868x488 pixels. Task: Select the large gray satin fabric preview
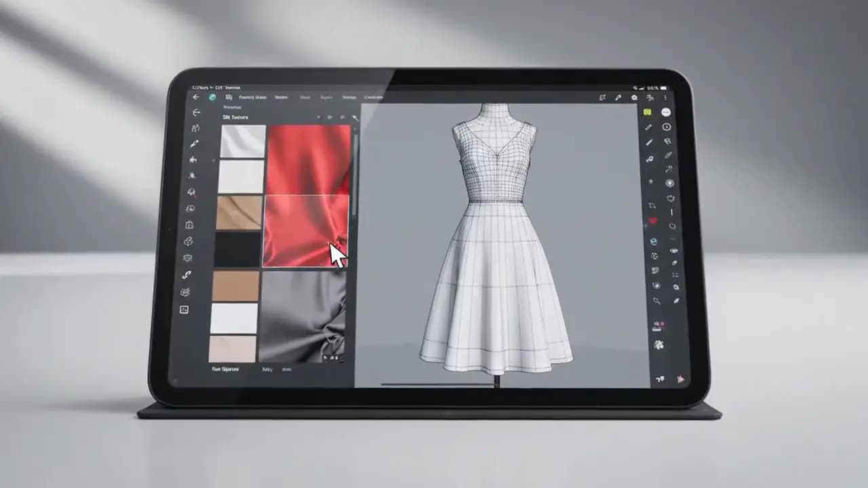[302, 316]
